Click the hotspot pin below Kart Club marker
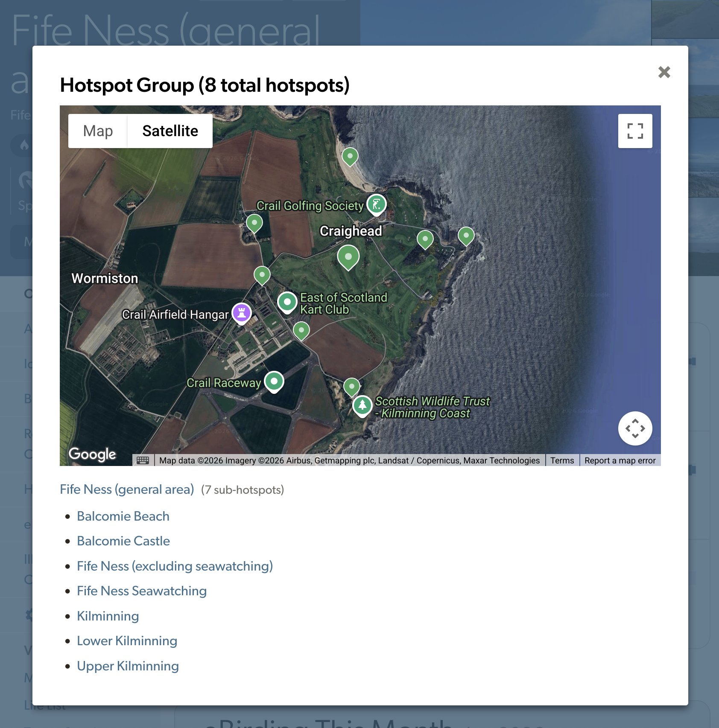Viewport: 719px width, 728px height. coord(301,331)
